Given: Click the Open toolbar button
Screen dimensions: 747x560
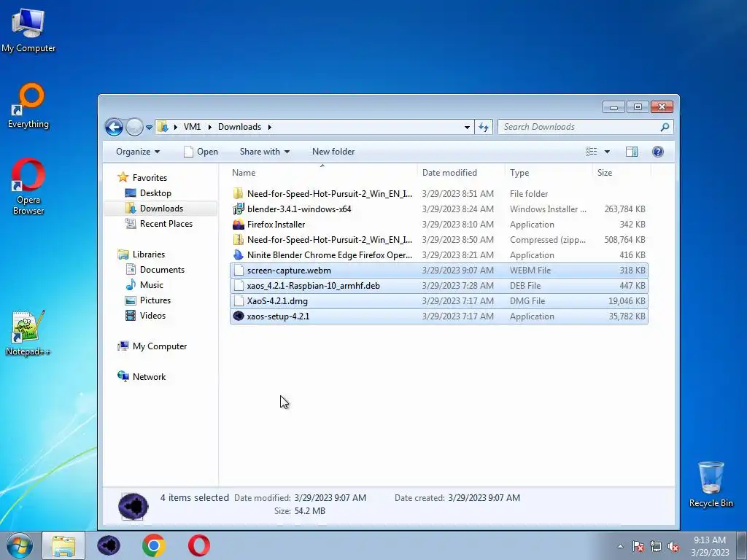Looking at the screenshot, I should point(201,152).
